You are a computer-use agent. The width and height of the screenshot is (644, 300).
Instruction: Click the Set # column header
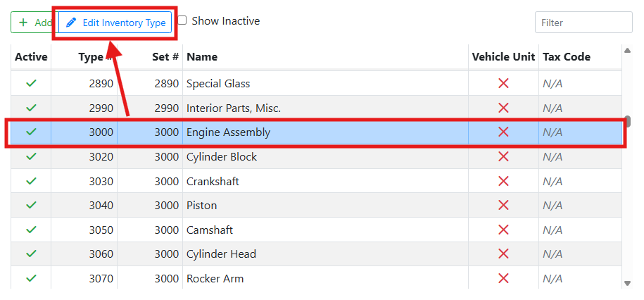click(x=165, y=57)
